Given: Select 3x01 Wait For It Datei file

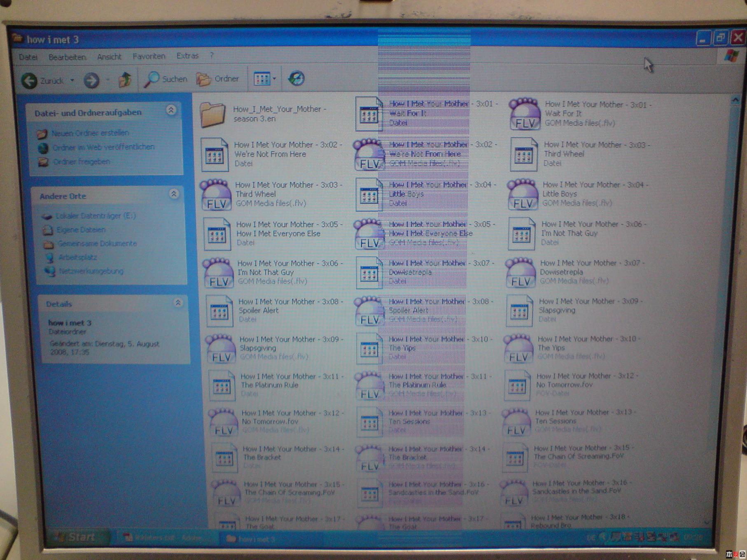Looking at the screenshot, I should (426, 113).
